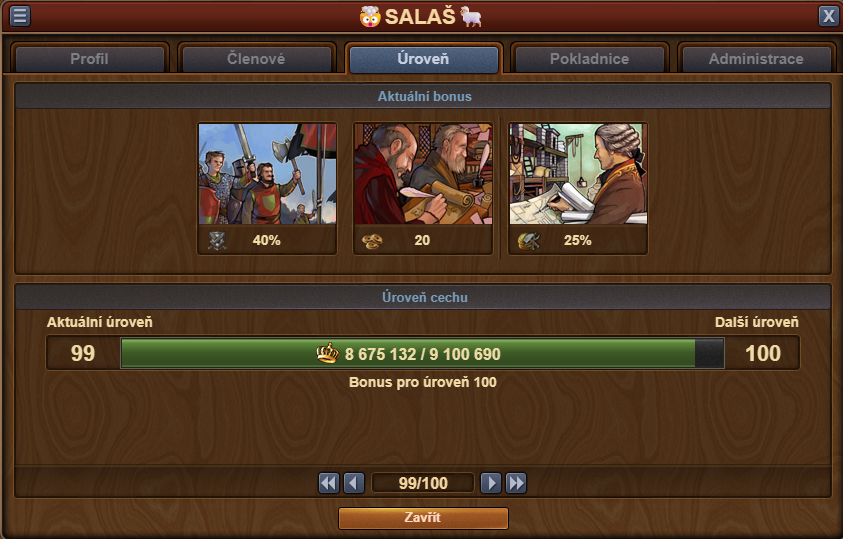
Task: Click the sheep emoji after SALAŠ
Action: click(471, 16)
